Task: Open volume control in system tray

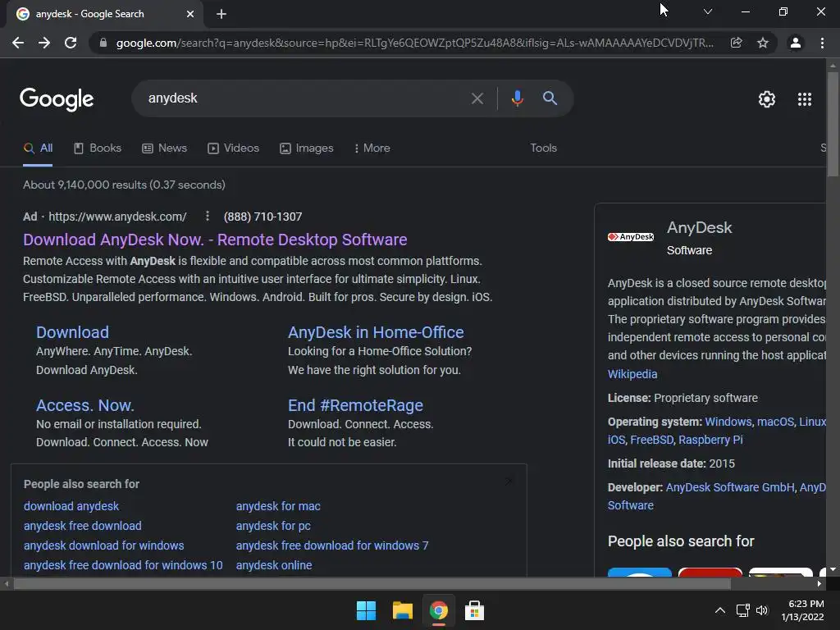Action: [762, 610]
